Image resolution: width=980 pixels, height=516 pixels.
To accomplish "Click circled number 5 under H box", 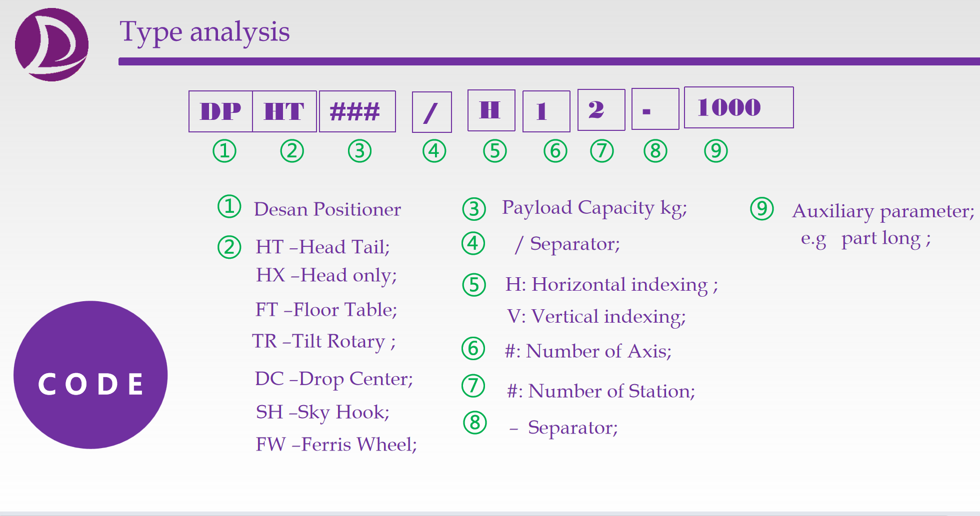I will pyautogui.click(x=495, y=151).
